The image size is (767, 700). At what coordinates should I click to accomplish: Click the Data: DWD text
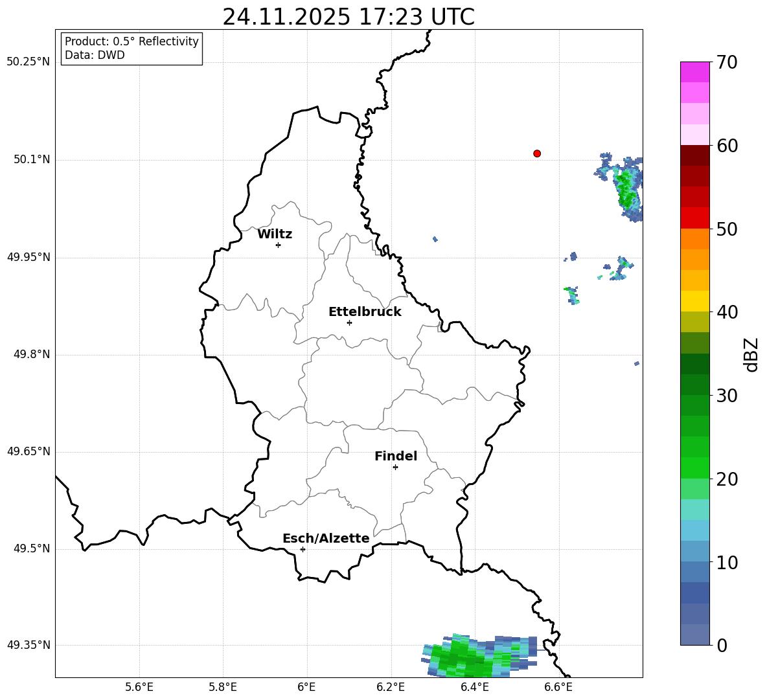pyautogui.click(x=95, y=55)
